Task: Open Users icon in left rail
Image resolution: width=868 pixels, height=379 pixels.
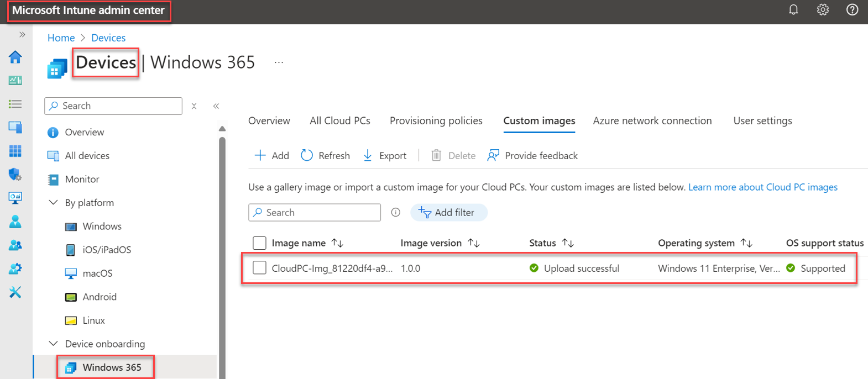Action: point(15,222)
